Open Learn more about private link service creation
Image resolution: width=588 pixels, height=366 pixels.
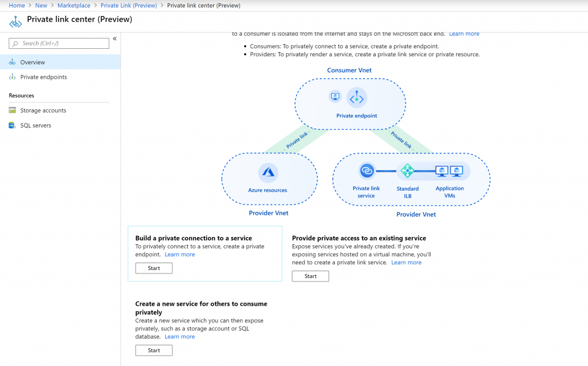click(406, 262)
